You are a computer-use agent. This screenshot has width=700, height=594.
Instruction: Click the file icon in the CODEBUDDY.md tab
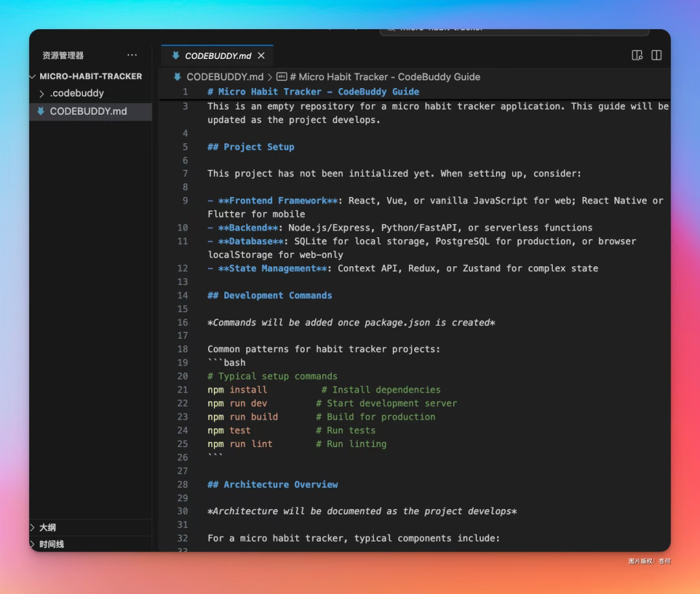click(x=176, y=56)
